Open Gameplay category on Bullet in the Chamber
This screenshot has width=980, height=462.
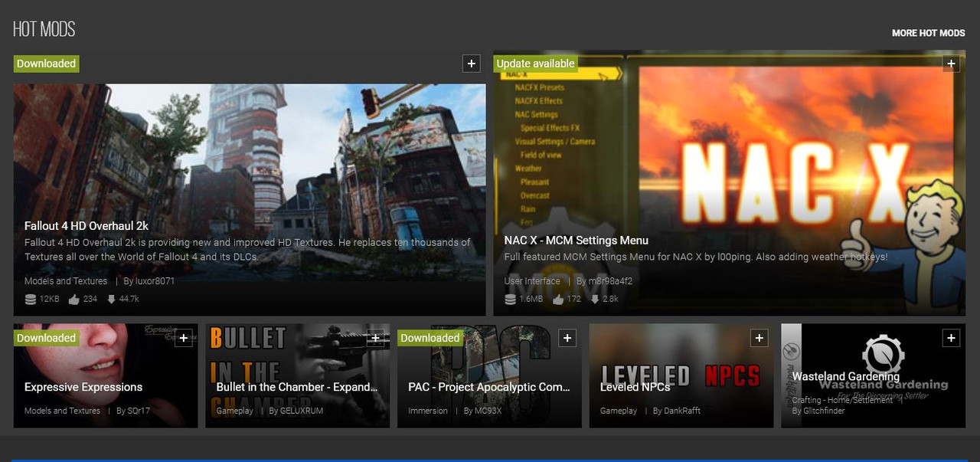coord(234,411)
